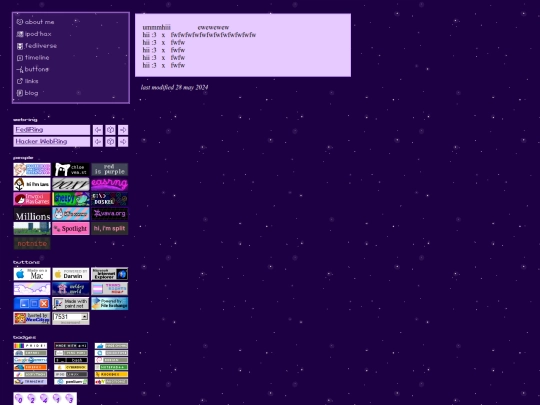The width and height of the screenshot is (540, 405).
Task: Select timeline in the navigation
Action: coord(33,58)
